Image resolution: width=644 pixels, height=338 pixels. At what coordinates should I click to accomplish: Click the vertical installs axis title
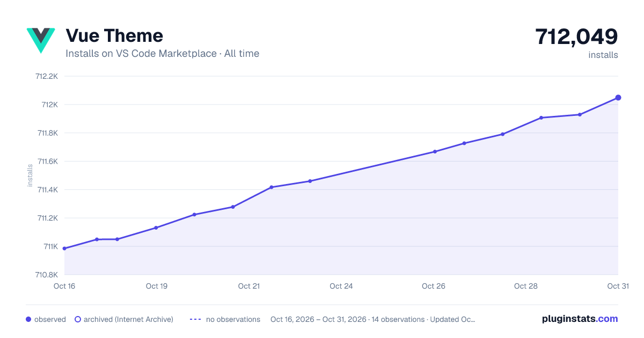pyautogui.click(x=31, y=175)
